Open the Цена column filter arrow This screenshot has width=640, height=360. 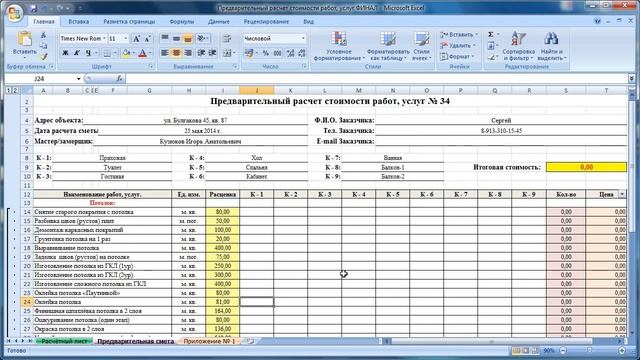[x=622, y=194]
